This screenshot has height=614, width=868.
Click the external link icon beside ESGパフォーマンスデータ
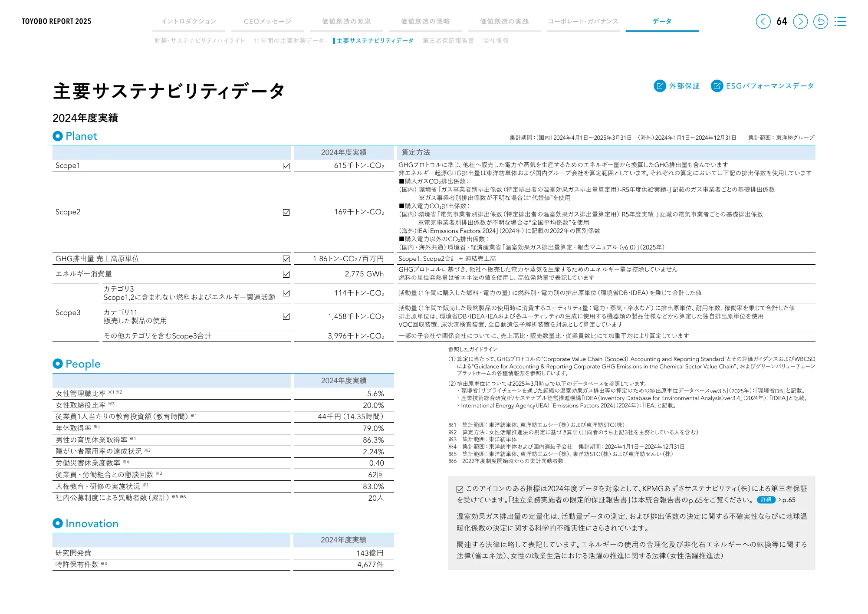[x=716, y=86]
